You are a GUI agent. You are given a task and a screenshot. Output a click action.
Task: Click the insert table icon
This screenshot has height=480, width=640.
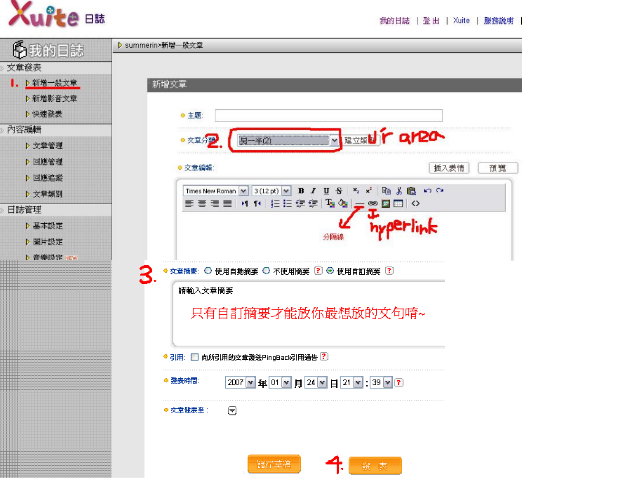pos(399,203)
